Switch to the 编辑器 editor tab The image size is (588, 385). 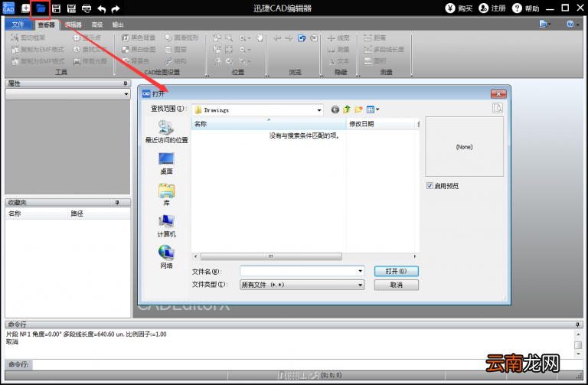[73, 24]
